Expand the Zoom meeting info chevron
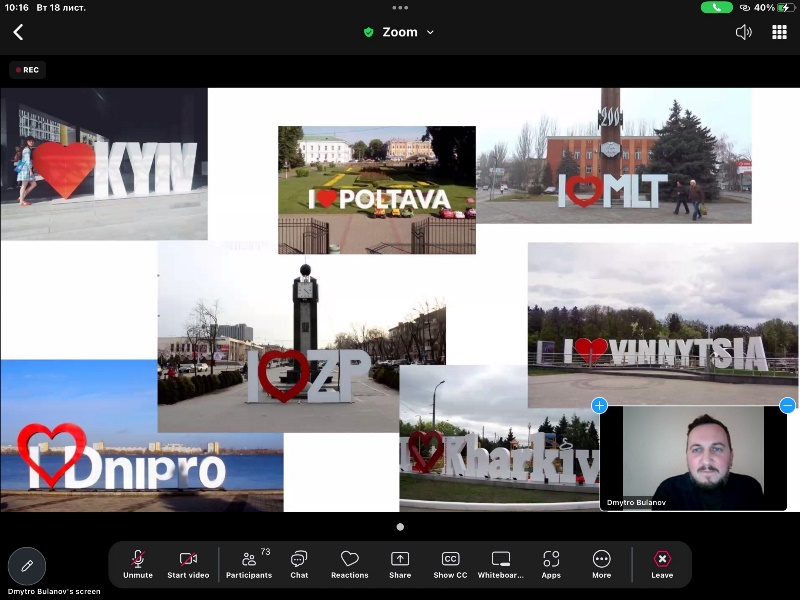The height and width of the screenshot is (600, 800). tap(428, 32)
